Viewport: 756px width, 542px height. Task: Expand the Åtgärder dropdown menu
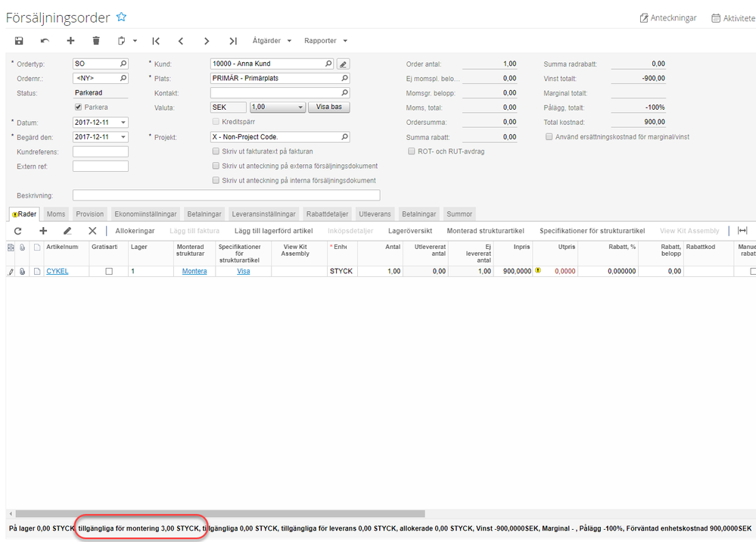coord(272,41)
